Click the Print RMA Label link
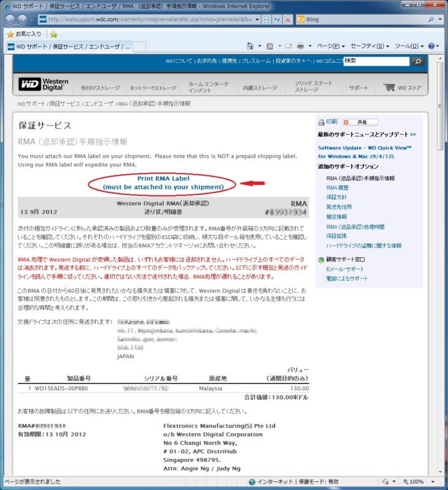The width and height of the screenshot is (448, 490). point(163,183)
